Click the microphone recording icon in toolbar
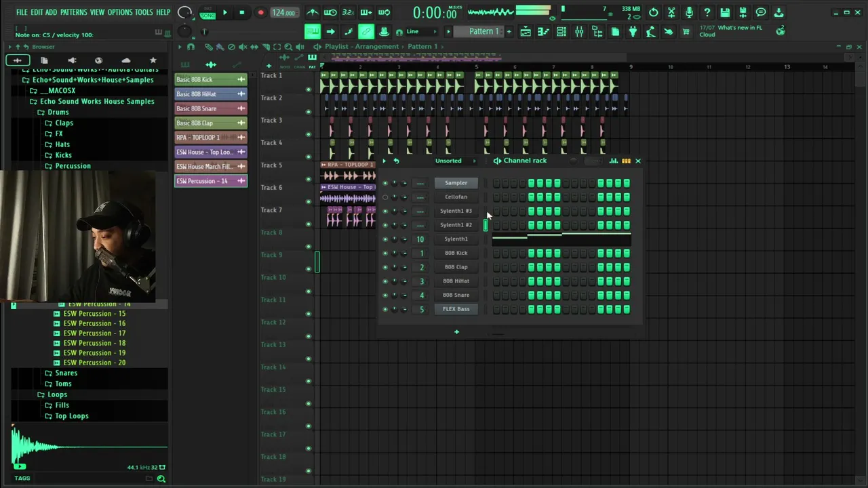Screen dimensions: 868x488 click(689, 12)
